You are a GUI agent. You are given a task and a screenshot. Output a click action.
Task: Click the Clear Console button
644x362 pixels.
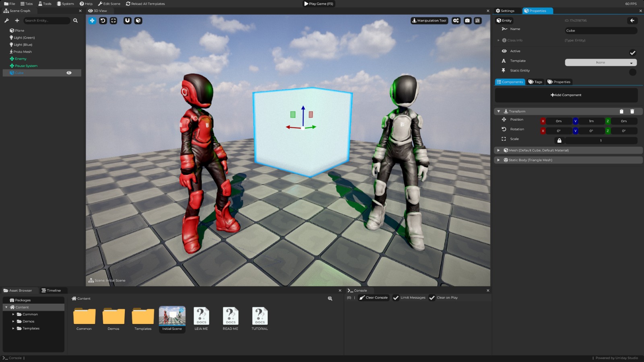[x=374, y=298]
